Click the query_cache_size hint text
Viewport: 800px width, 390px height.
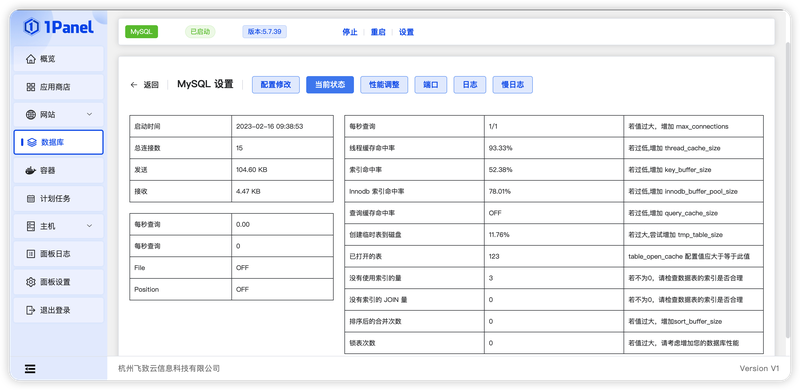click(x=673, y=213)
